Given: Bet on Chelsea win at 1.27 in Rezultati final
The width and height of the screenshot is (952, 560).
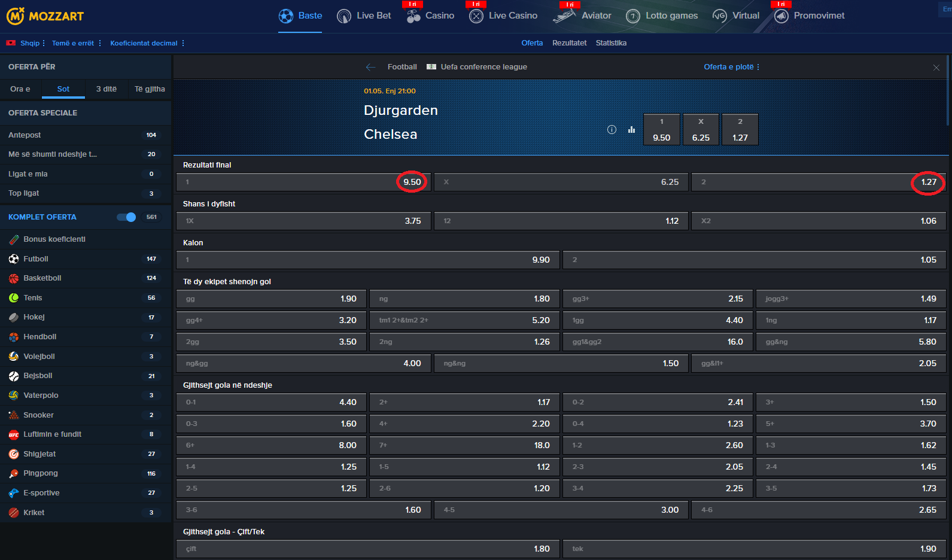Looking at the screenshot, I should [x=819, y=182].
